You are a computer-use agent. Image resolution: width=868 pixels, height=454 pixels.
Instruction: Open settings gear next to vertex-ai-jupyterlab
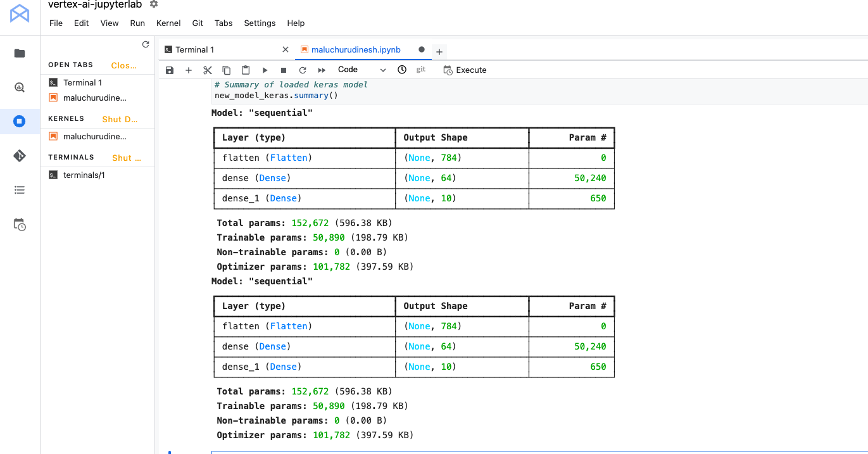tap(154, 4)
